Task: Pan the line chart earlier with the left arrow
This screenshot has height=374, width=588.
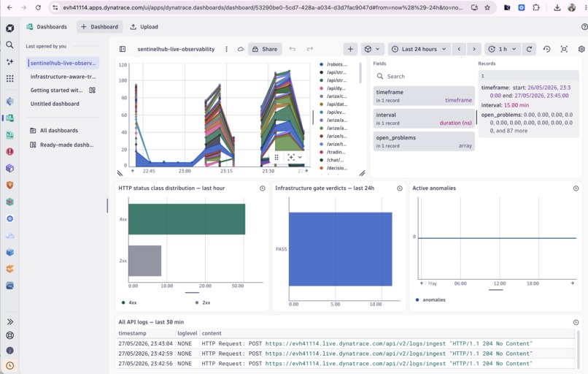Action: (x=133, y=171)
